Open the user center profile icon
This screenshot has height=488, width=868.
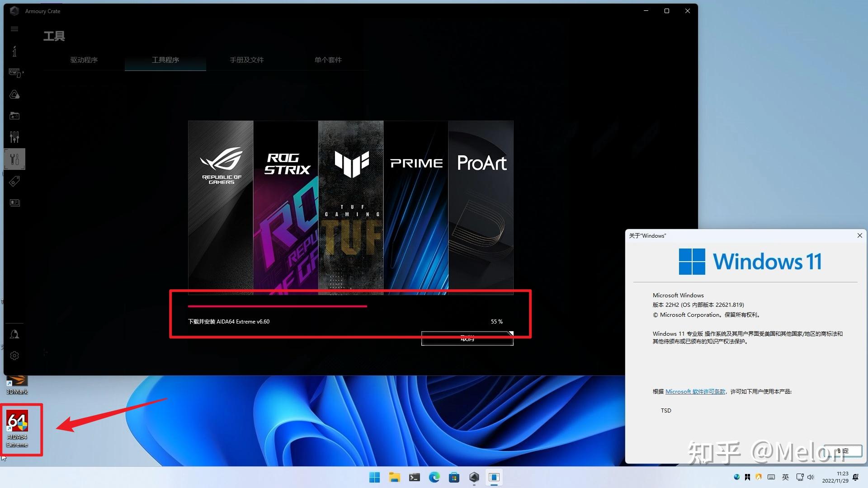point(14,334)
